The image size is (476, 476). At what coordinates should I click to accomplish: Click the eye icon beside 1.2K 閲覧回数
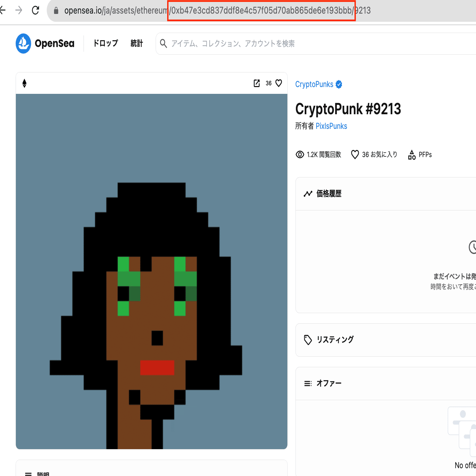(x=300, y=155)
